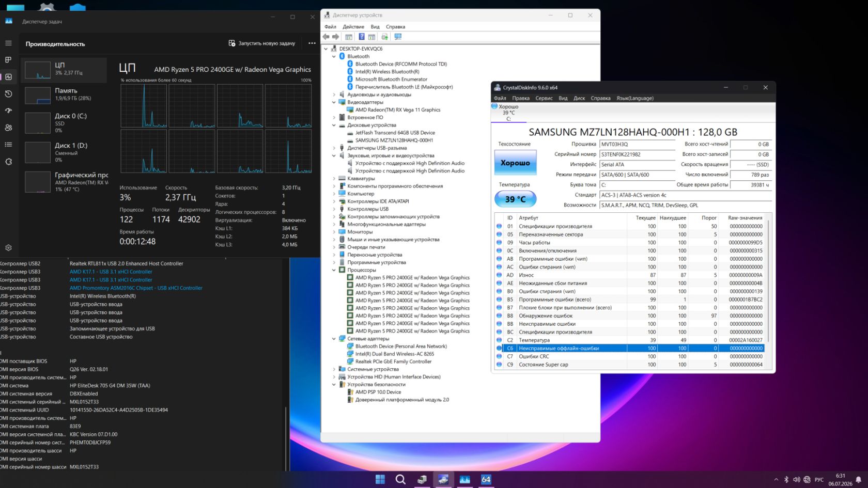868x488 pixels.
Task: Open Действие menu in Device Manager
Action: (353, 27)
